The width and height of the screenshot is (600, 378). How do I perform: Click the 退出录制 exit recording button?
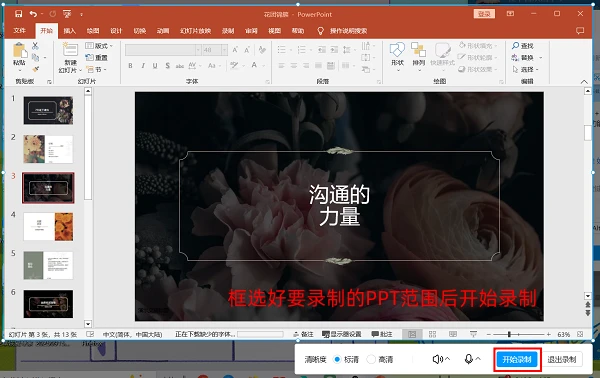pyautogui.click(x=562, y=359)
